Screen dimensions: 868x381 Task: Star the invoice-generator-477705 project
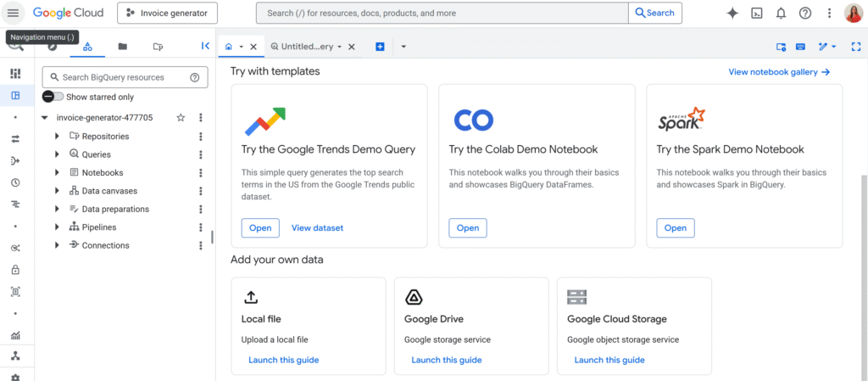point(181,118)
